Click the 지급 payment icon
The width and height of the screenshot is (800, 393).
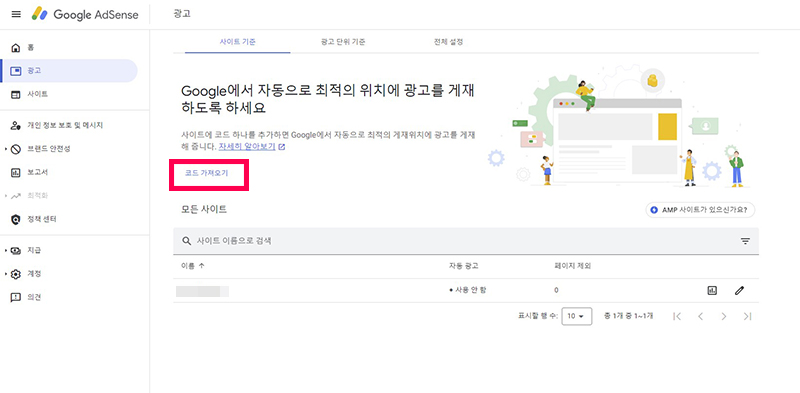tap(16, 251)
